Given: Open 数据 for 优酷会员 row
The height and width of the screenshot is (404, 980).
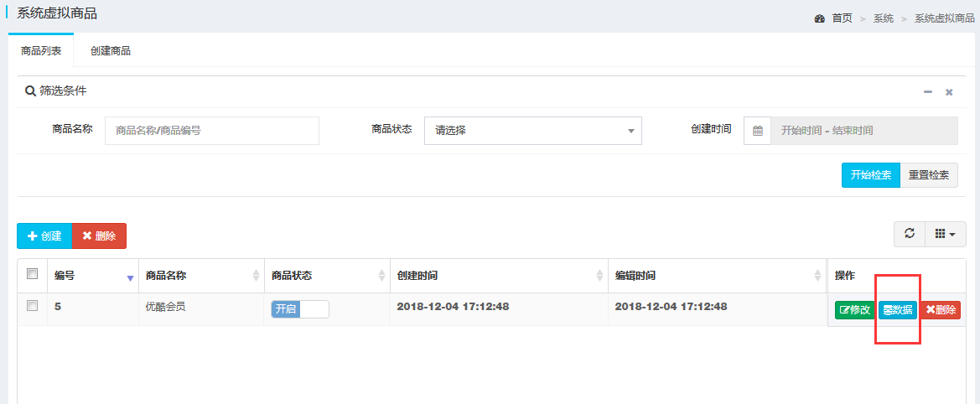Looking at the screenshot, I should 898,310.
